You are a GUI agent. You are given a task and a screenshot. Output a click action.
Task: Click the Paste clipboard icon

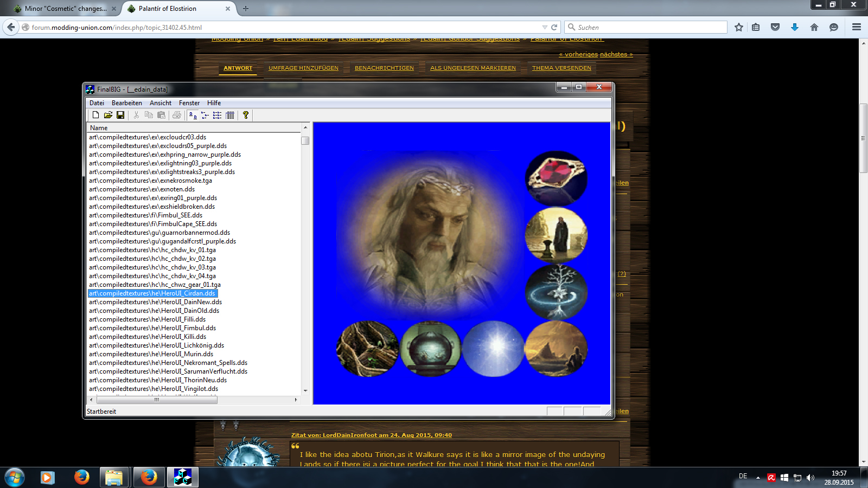pyautogui.click(x=161, y=115)
